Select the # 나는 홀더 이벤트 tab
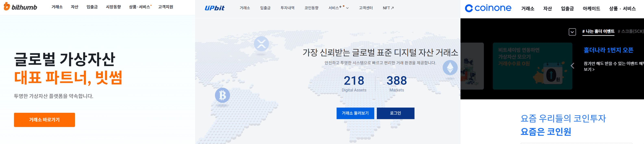Screen dimensions: 644x144 598,31
